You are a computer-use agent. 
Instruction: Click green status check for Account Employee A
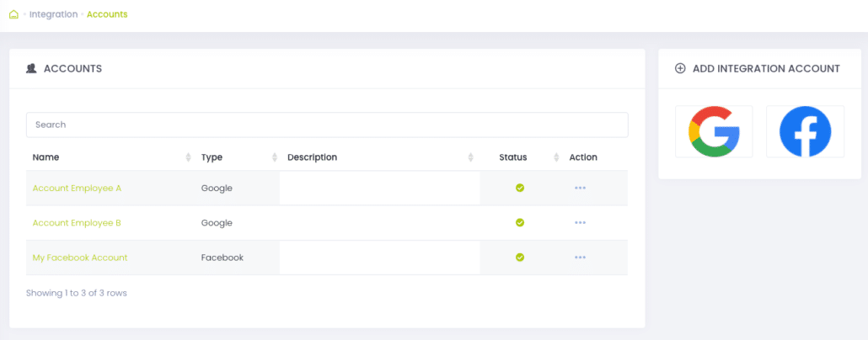520,188
